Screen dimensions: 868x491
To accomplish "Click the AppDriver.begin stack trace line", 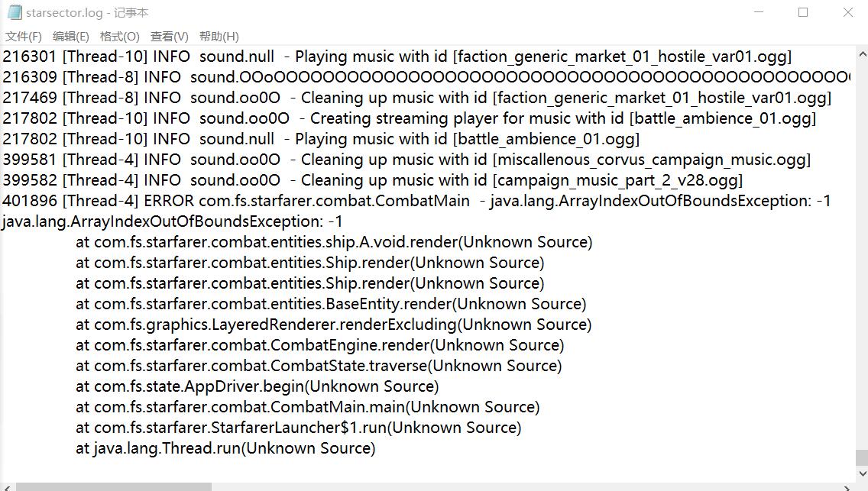I will coord(257,386).
